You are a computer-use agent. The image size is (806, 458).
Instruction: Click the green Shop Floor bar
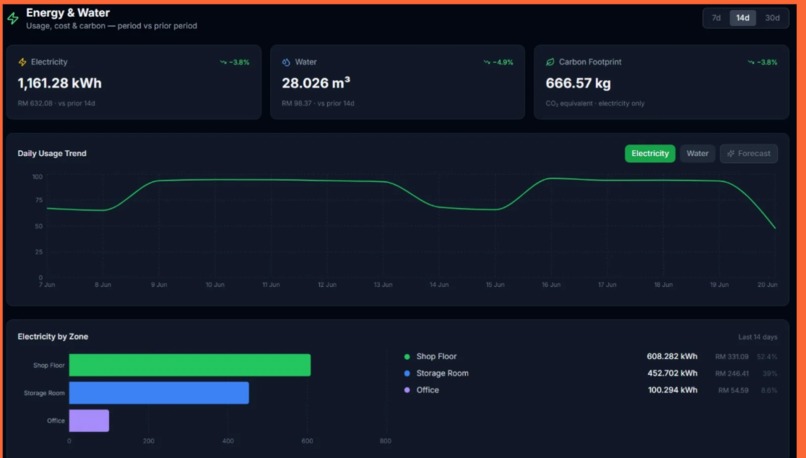190,365
